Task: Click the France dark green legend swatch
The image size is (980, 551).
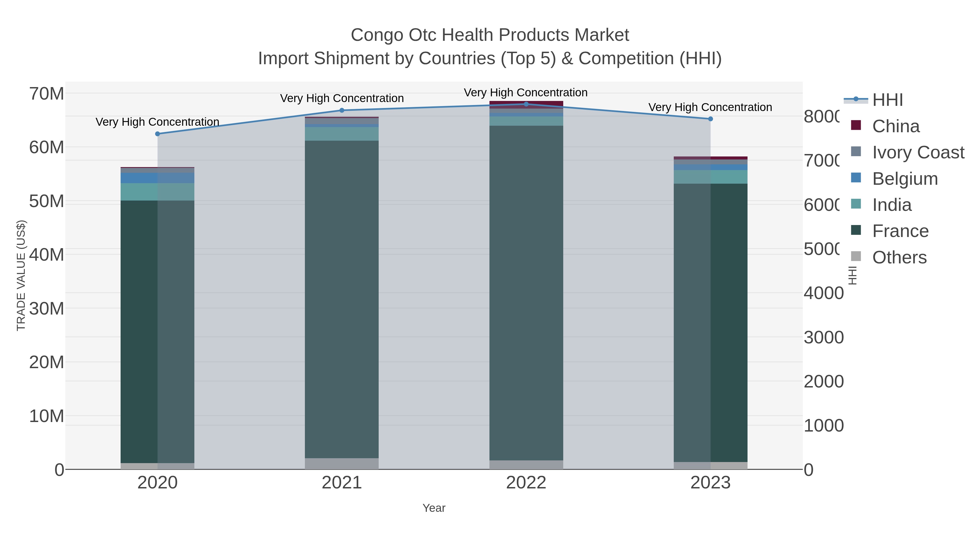Action: (x=856, y=230)
